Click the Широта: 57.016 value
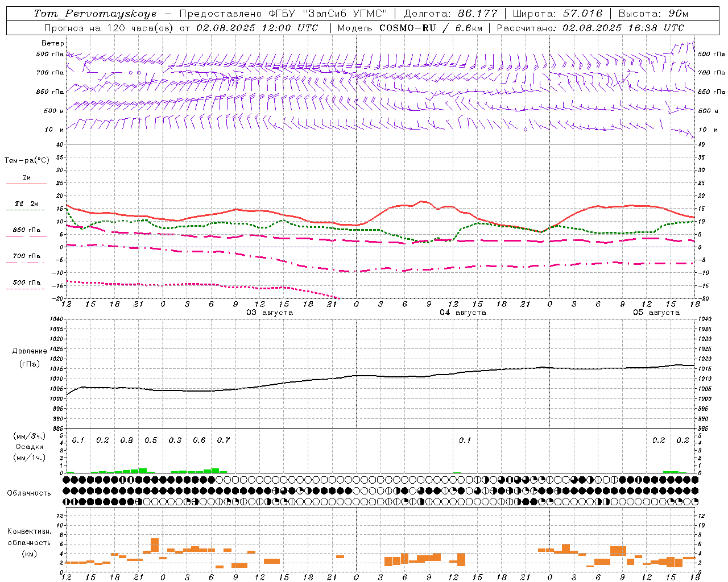Viewport: 728px width, 582px height. click(557, 14)
